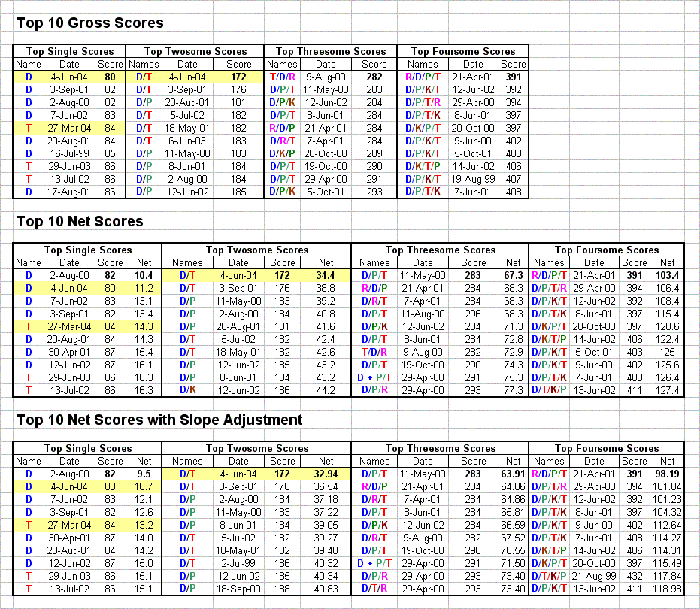700x609 pixels.
Task: Select the 118.98 foursome net cell
Action: click(x=667, y=589)
